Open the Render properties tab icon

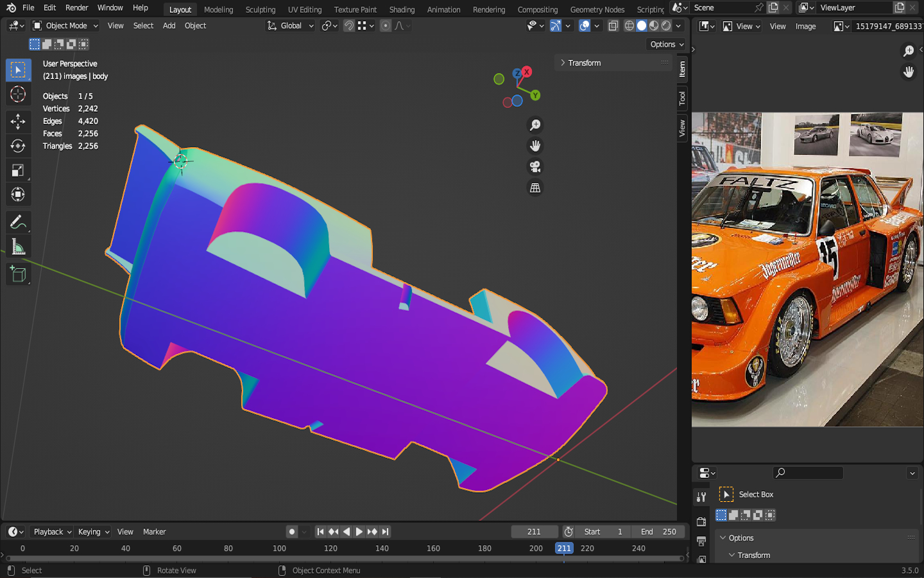click(x=701, y=521)
